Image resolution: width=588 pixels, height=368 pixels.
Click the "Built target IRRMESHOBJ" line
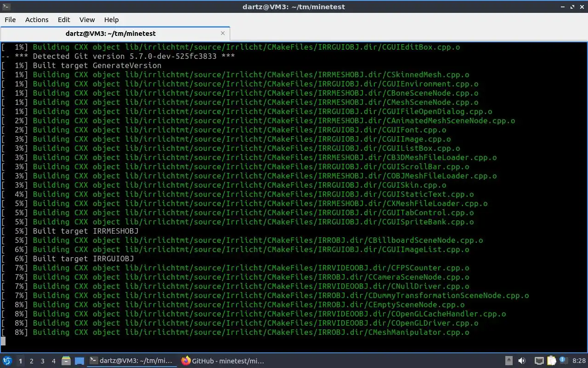[x=70, y=231]
